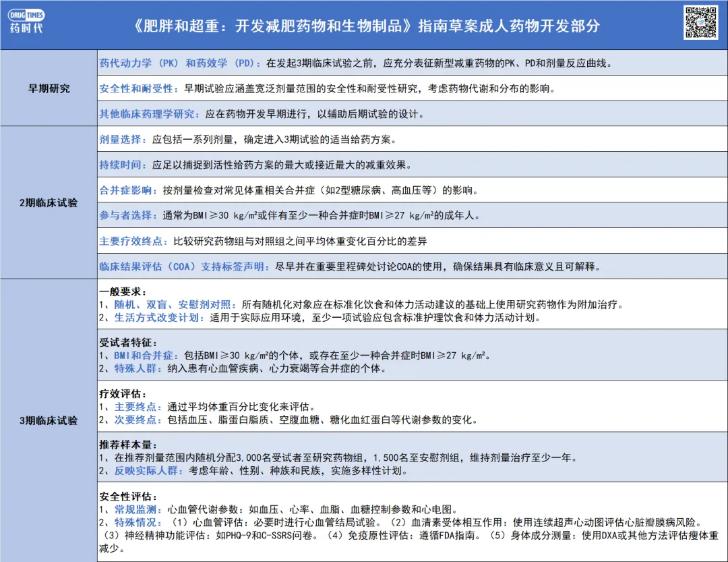Click the 合并症影响 label
The height and width of the screenshot is (562, 728).
pyautogui.click(x=129, y=190)
